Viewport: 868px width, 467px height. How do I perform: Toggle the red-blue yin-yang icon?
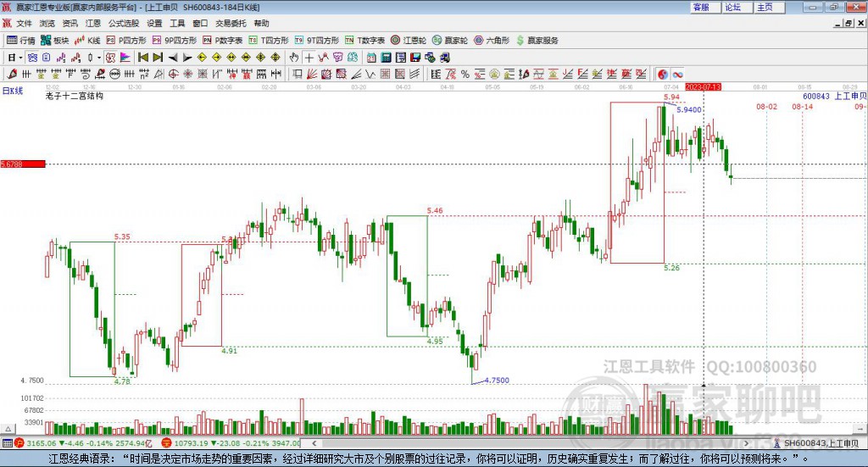(663, 74)
